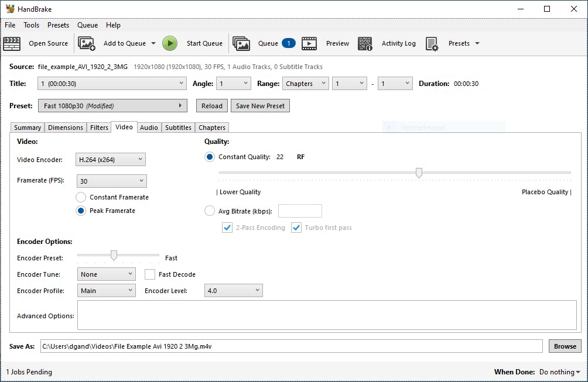Click the Preview label
This screenshot has height=382, width=588.
point(337,43)
